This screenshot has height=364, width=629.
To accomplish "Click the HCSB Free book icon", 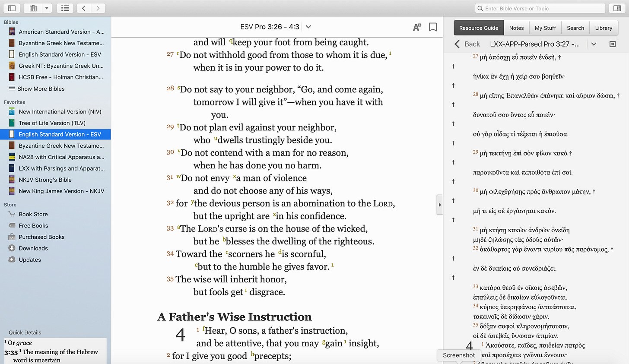I will coord(12,77).
